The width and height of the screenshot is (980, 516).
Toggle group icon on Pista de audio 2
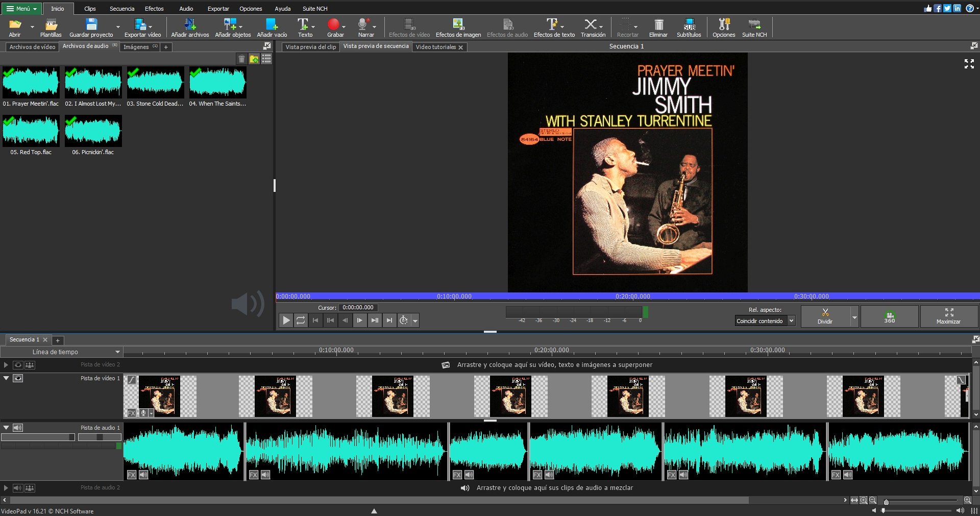[30, 488]
